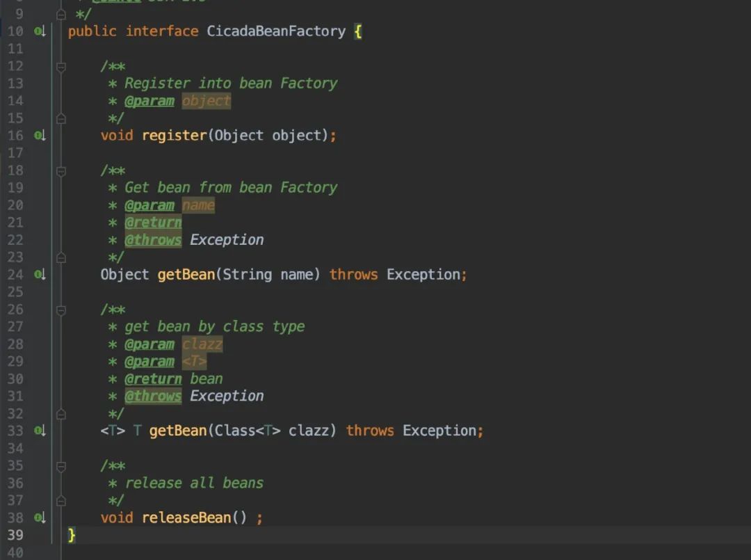This screenshot has width=751, height=560.
Task: Click gutter icon beside getBean(String name)
Action: pyautogui.click(x=40, y=275)
